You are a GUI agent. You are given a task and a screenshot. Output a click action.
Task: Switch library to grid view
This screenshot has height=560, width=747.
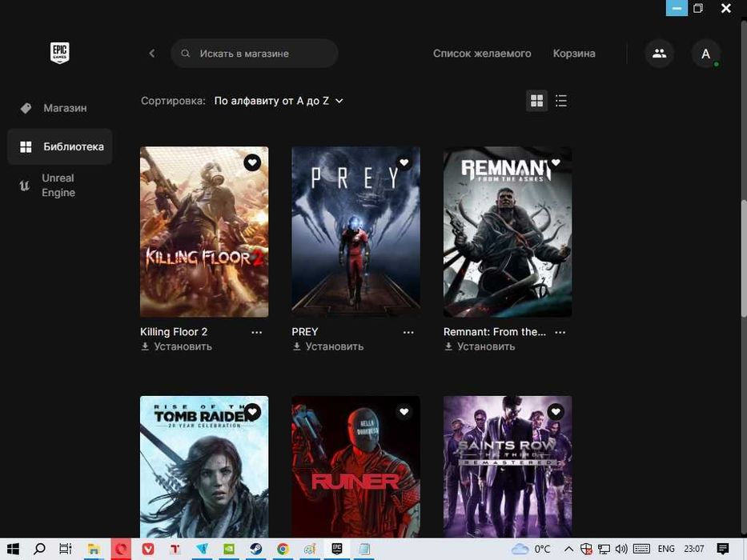pos(537,101)
